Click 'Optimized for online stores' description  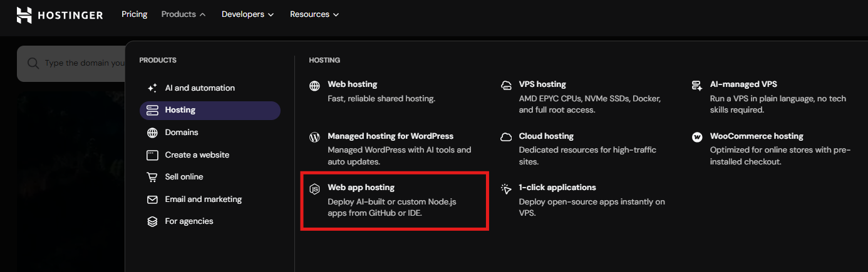[x=779, y=156]
